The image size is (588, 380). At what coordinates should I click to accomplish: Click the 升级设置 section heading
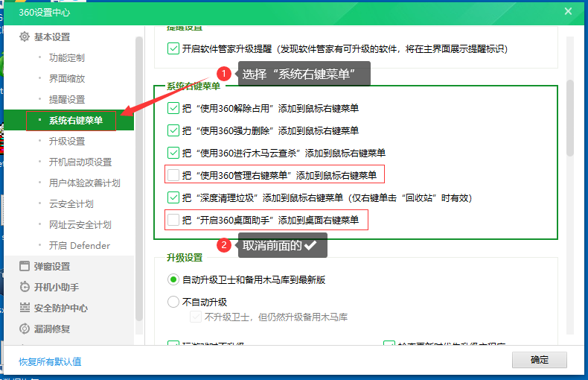coord(185,258)
